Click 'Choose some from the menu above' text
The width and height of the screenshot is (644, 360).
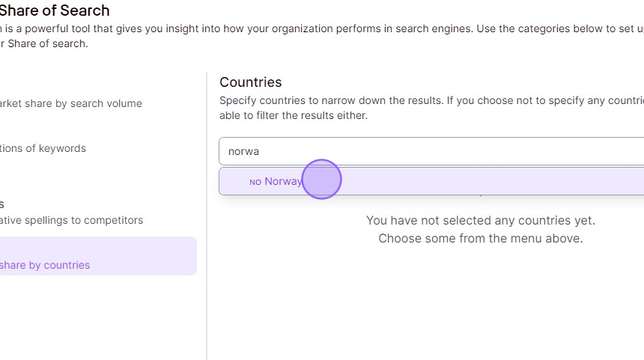pyautogui.click(x=481, y=239)
